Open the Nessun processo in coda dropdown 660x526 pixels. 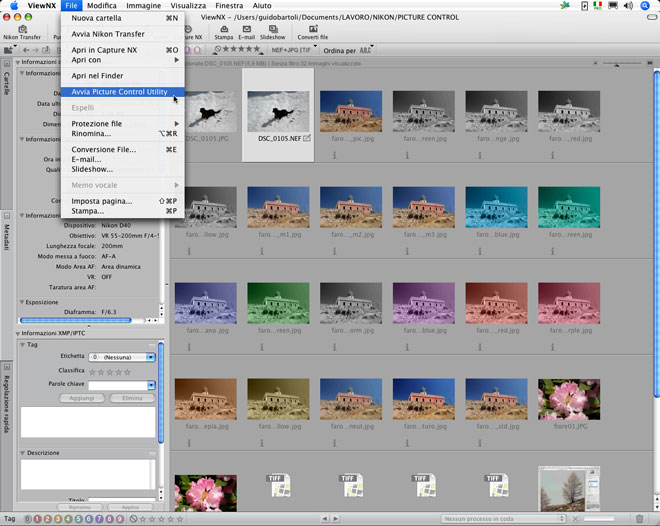(x=503, y=519)
